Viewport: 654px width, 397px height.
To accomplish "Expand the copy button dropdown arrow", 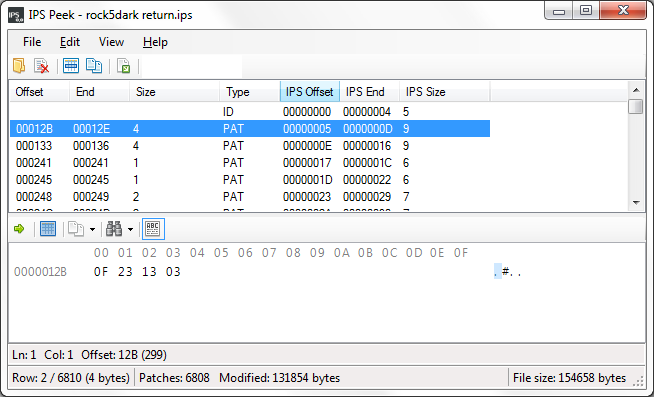I will coord(93,229).
